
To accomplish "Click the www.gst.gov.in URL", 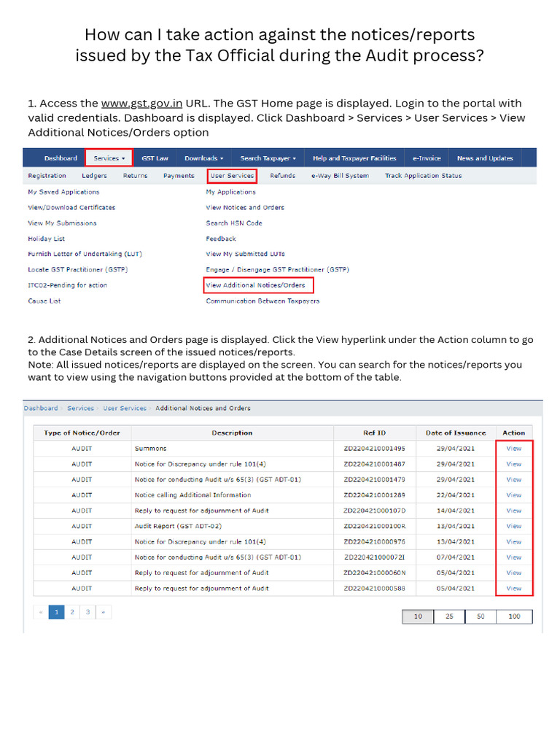I will pyautogui.click(x=142, y=104).
